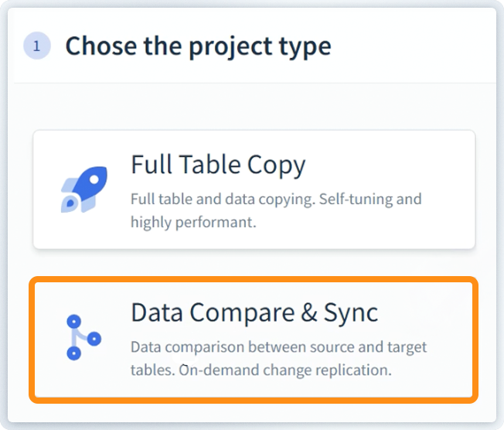This screenshot has width=504, height=430.
Task: Click the "Full Table Copy" title text
Action: click(x=218, y=165)
